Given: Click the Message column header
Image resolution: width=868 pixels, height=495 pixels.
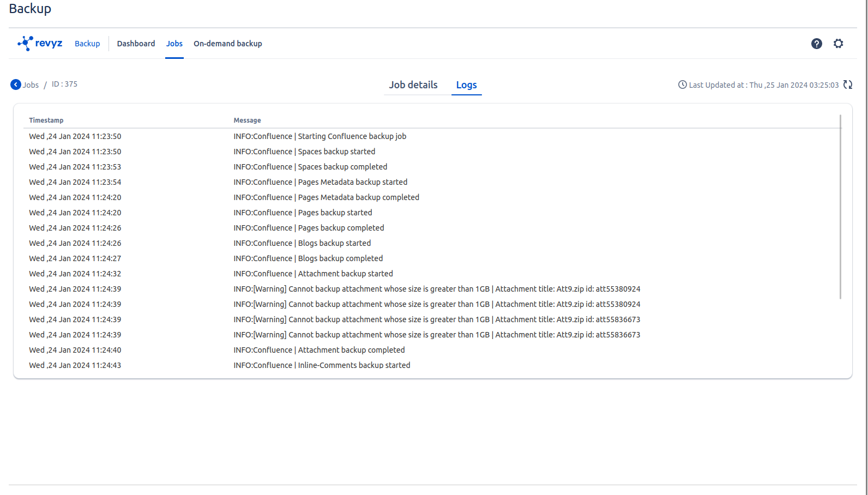Looking at the screenshot, I should [247, 120].
